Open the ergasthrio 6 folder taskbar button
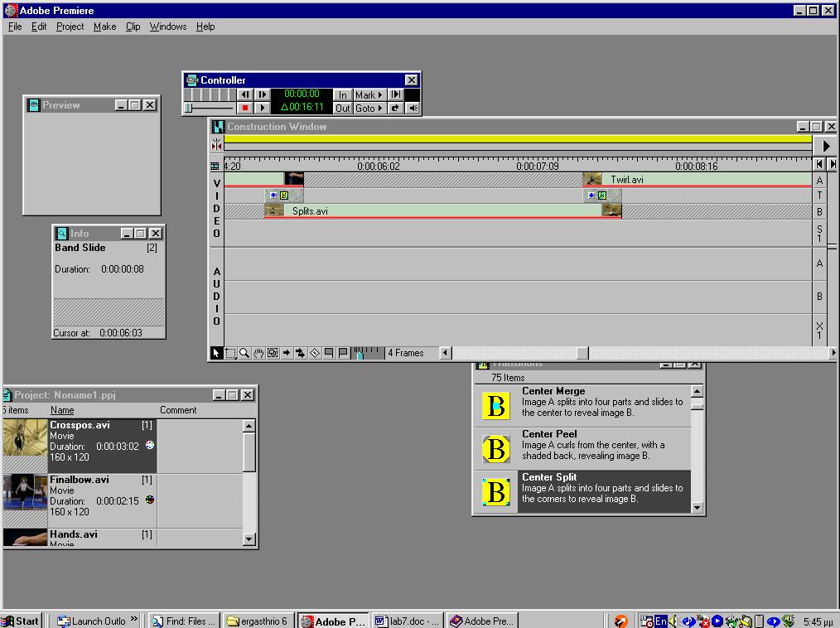Viewport: 840px width, 628px height. (258, 621)
